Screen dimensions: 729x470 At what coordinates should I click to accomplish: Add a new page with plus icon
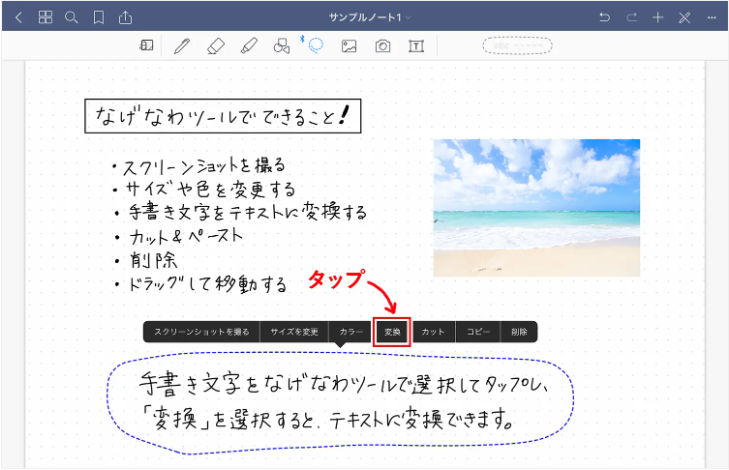(657, 18)
